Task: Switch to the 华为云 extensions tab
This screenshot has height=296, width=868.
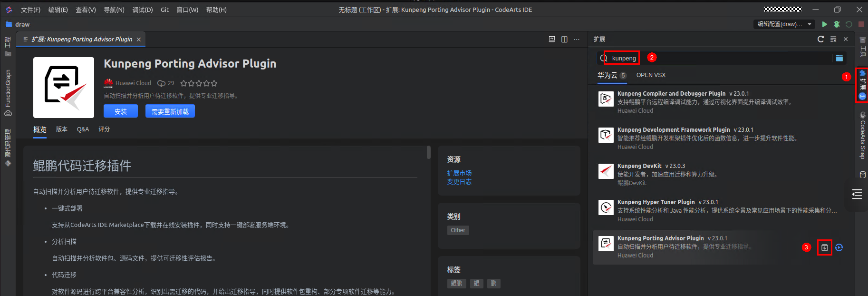Action: click(612, 75)
